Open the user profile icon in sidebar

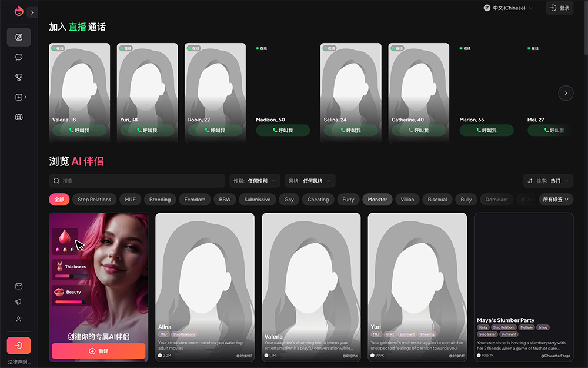(x=19, y=319)
